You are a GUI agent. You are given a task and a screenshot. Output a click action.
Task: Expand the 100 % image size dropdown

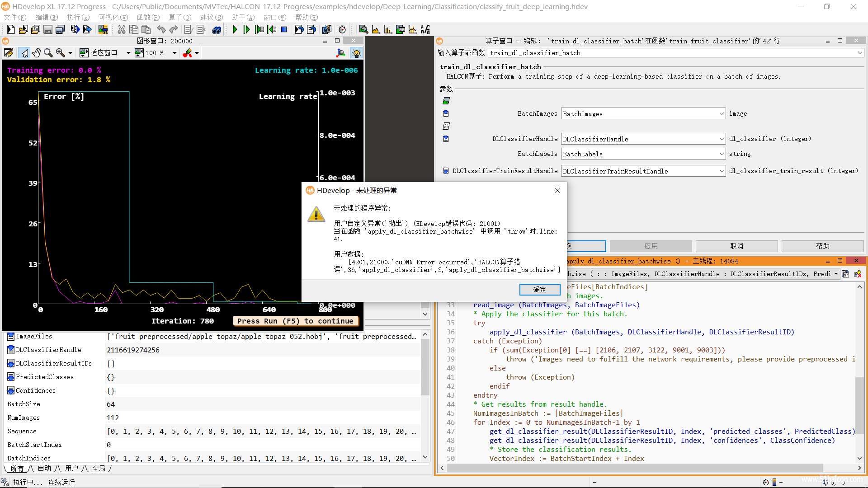175,53
